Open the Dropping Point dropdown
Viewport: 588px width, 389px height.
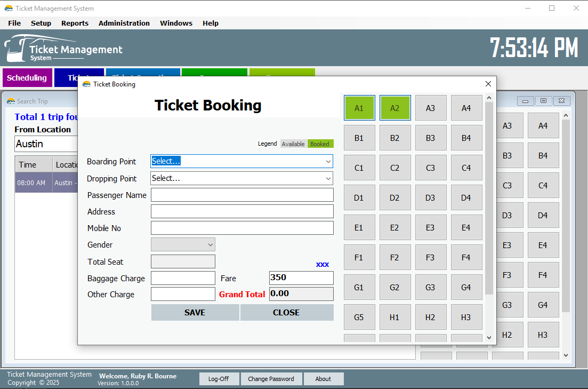[328, 178]
